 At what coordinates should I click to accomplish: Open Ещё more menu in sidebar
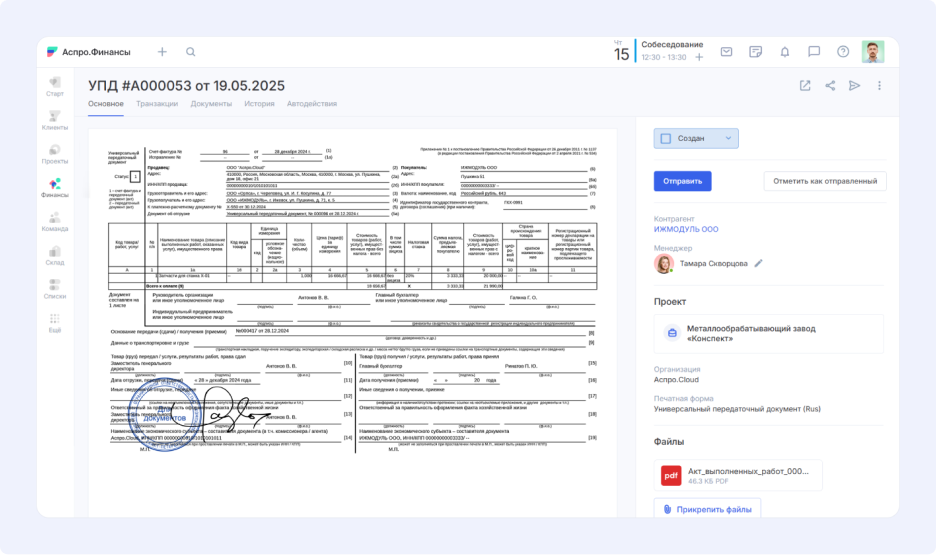(55, 323)
